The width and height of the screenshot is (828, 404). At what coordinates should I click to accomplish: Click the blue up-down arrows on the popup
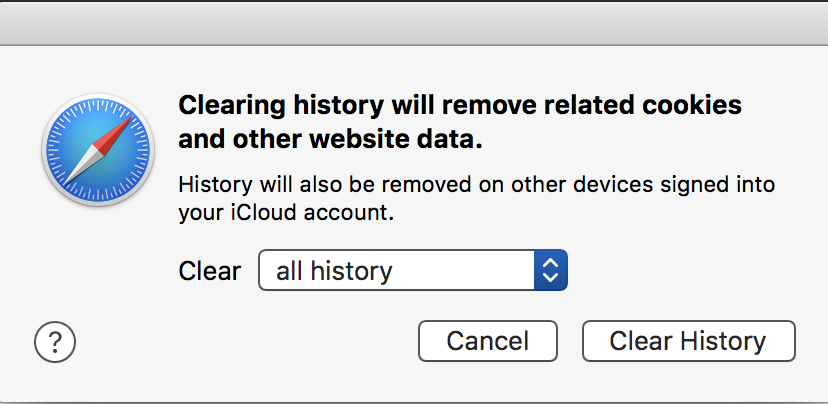point(550,270)
